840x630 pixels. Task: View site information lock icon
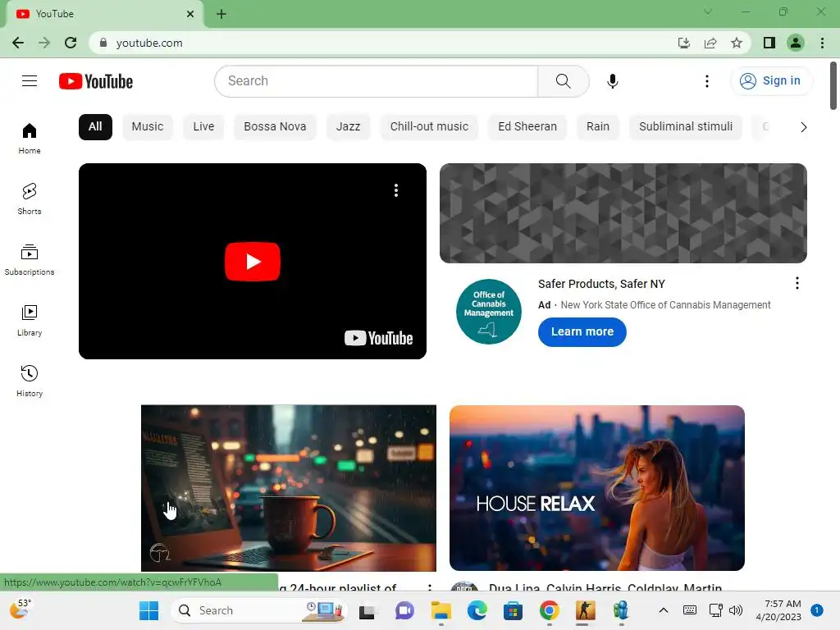(x=103, y=43)
